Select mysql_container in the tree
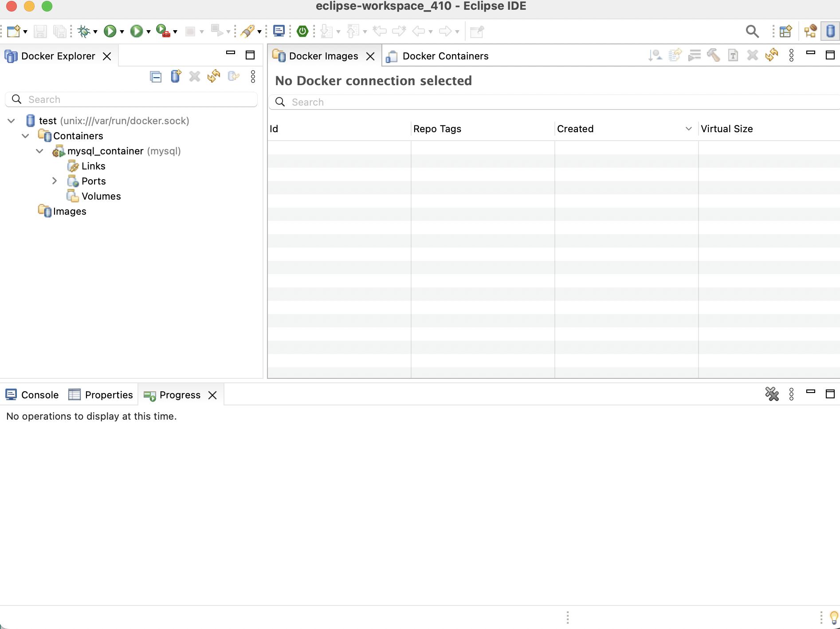The height and width of the screenshot is (629, 840). (117, 151)
